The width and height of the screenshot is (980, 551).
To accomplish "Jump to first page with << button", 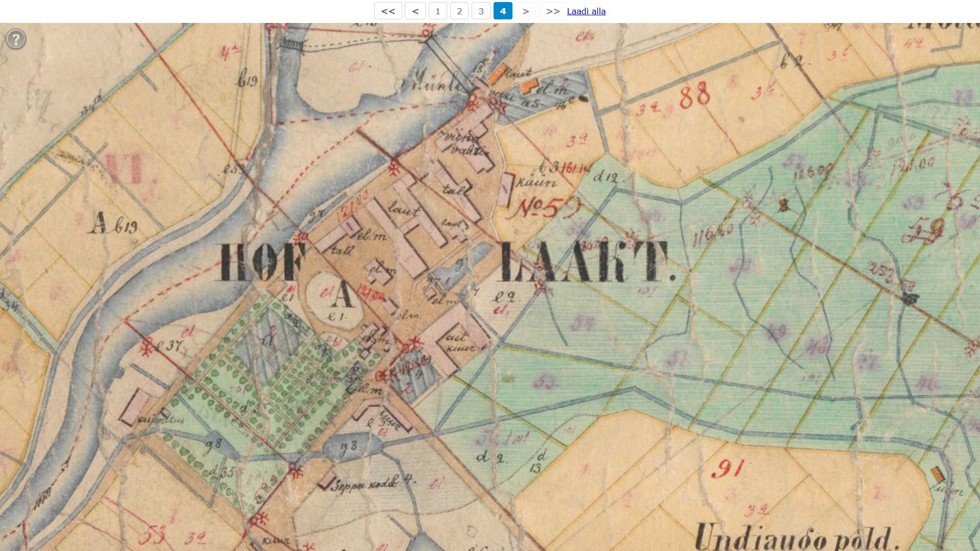I will tap(388, 11).
